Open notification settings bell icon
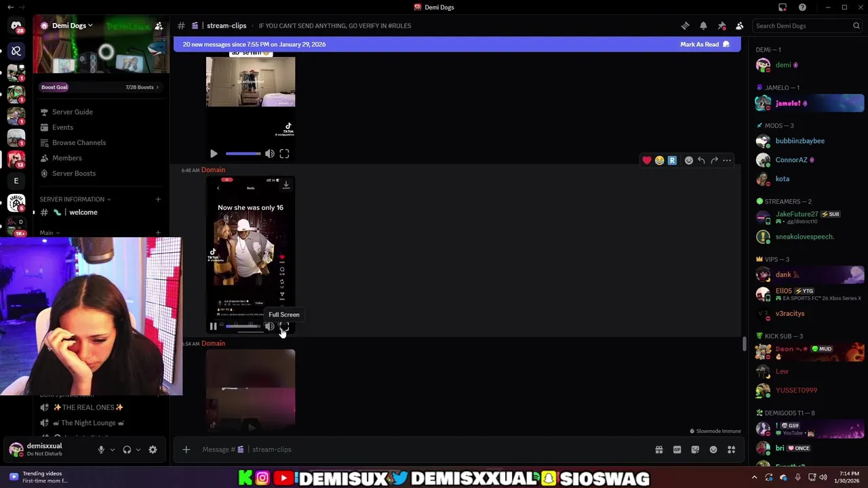868x488 pixels. (703, 26)
